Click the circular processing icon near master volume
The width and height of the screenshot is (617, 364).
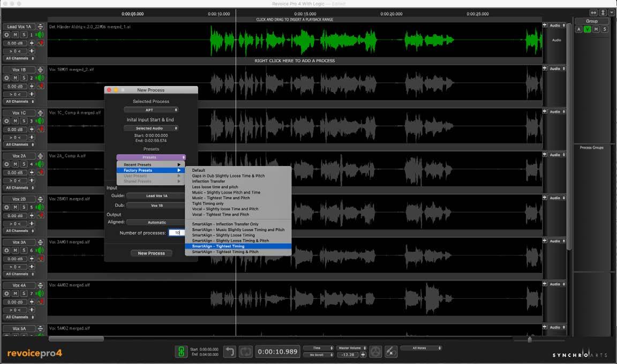pos(375,352)
